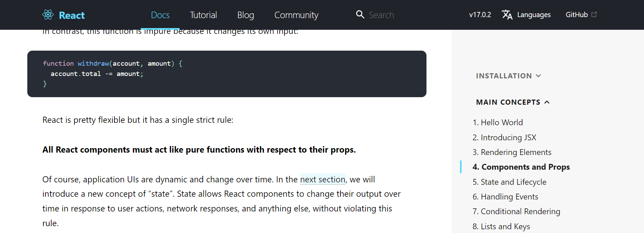The width and height of the screenshot is (644, 233).
Task: Navigate to Handling Events
Action: click(x=505, y=197)
